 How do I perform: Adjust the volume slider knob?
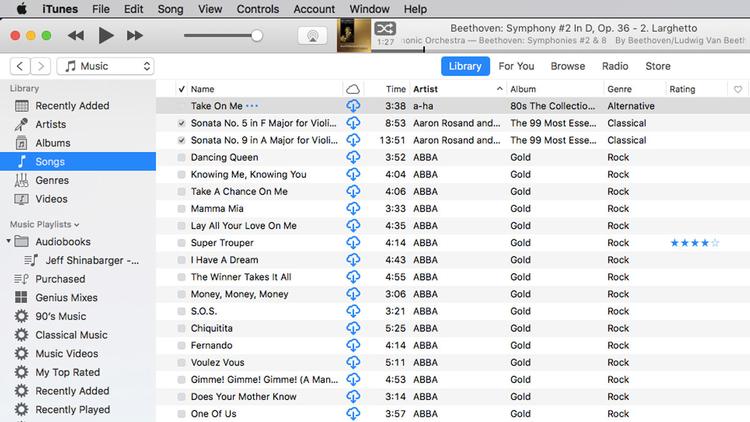click(x=257, y=35)
